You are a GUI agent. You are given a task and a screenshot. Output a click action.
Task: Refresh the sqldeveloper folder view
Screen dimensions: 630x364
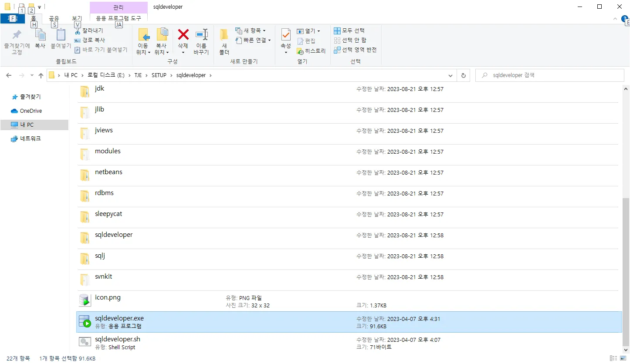point(463,75)
